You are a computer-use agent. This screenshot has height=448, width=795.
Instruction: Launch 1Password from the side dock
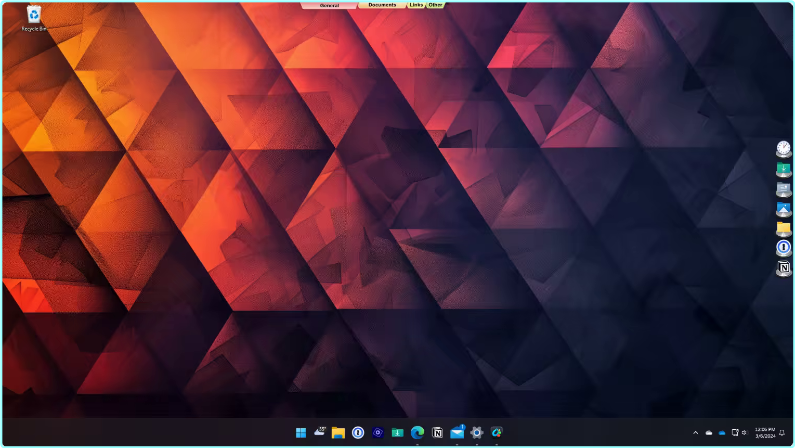coord(783,248)
